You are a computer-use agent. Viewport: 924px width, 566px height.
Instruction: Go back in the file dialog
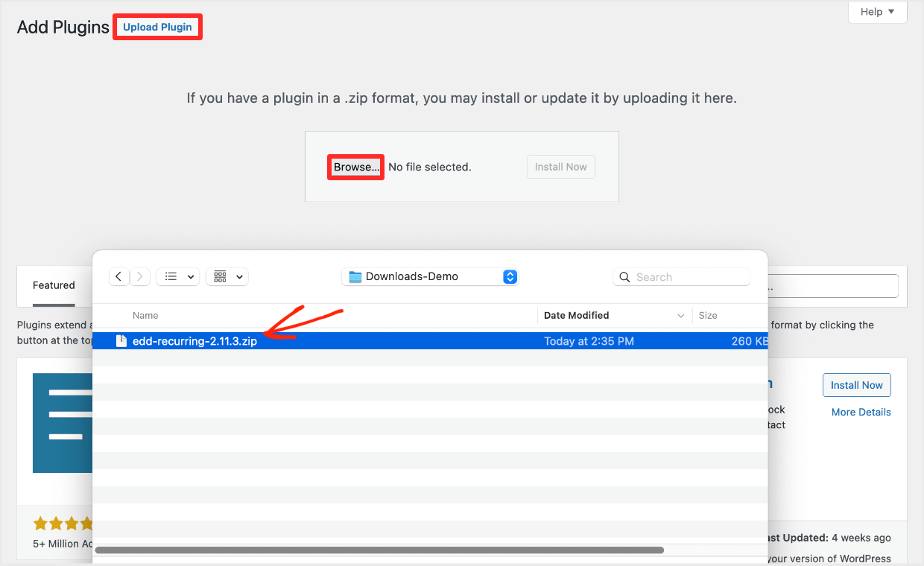119,276
